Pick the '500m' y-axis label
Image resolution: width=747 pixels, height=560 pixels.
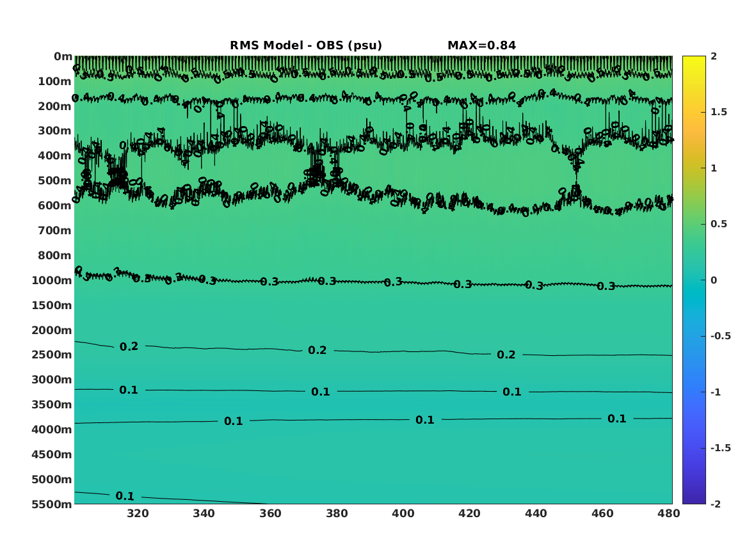pyautogui.click(x=55, y=180)
